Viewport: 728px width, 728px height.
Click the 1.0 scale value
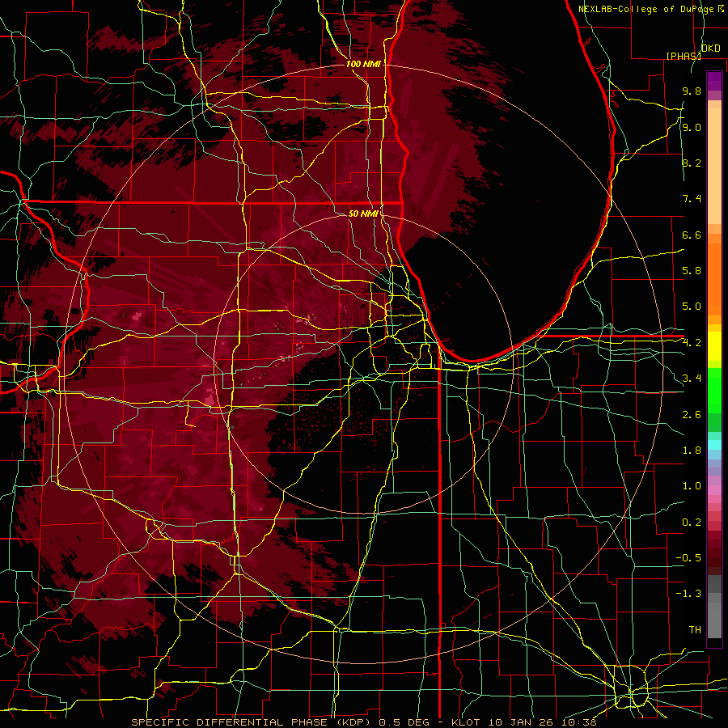[692, 486]
